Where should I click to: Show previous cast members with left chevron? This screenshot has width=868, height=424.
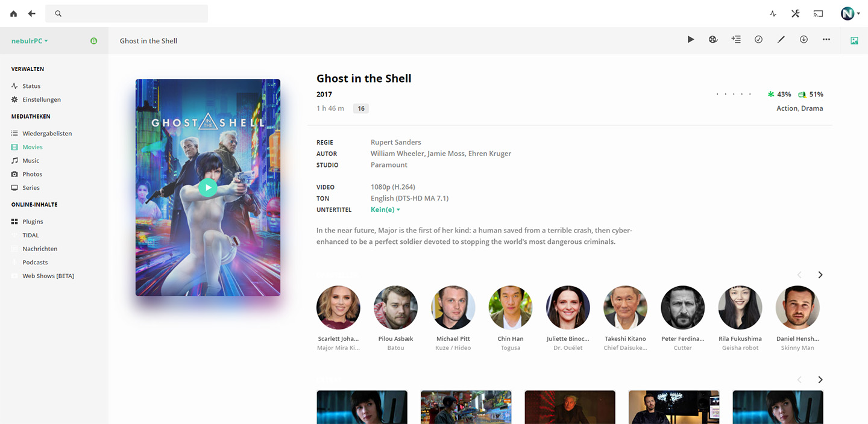(x=799, y=275)
